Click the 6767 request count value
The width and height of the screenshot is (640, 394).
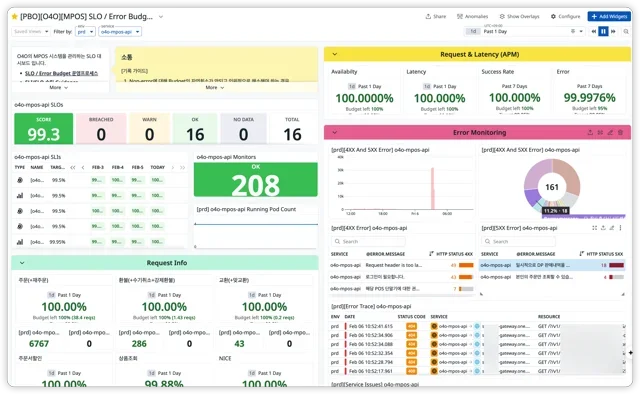[x=39, y=344]
